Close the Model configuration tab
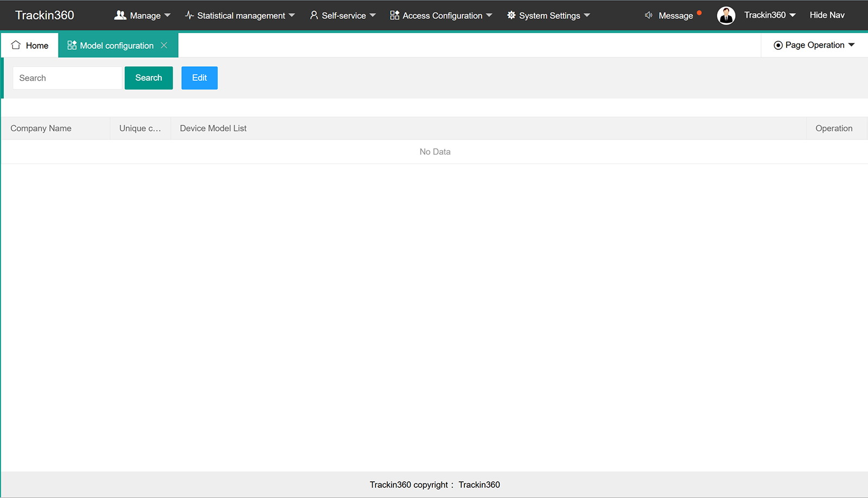868x498 pixels. 164,45
